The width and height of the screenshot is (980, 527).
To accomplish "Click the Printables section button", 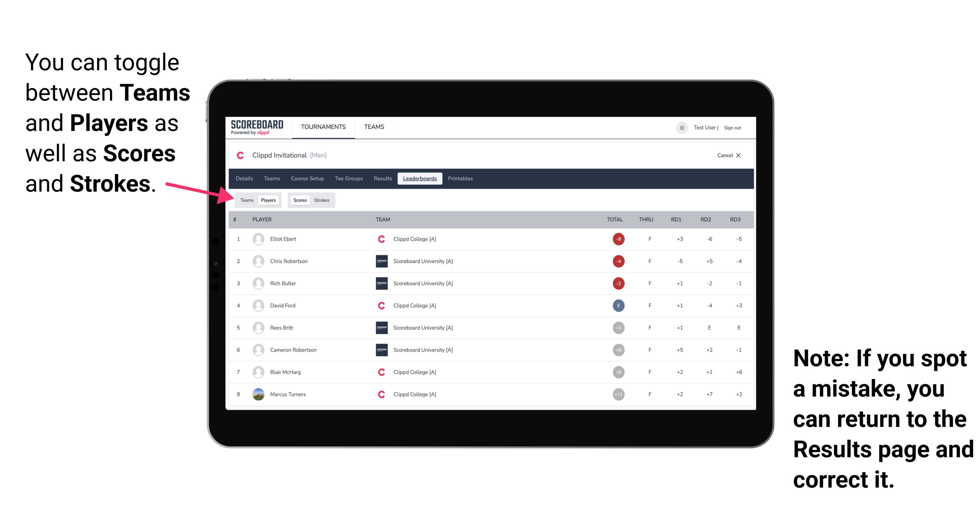I will [461, 178].
